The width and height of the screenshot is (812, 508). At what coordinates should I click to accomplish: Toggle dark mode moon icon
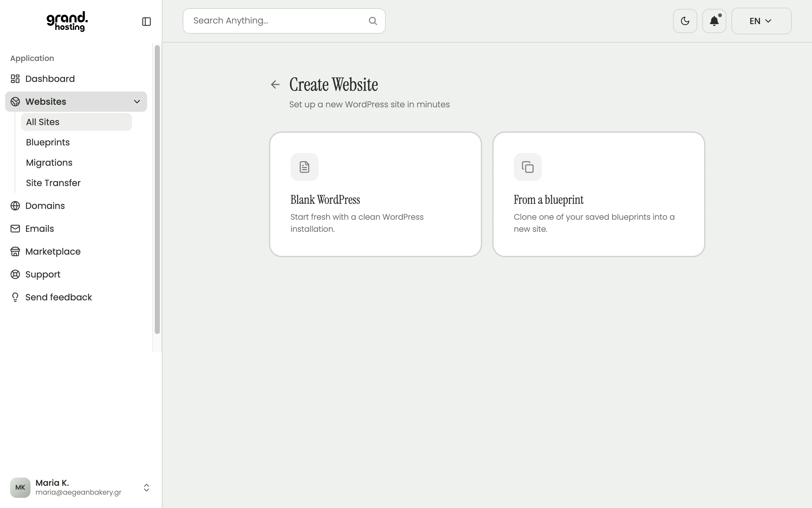685,21
